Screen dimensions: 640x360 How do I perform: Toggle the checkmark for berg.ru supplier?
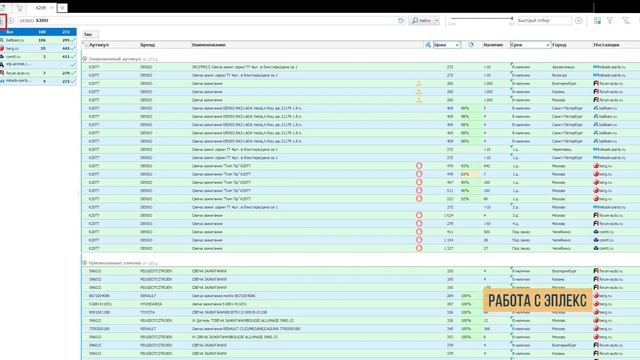coord(73,48)
